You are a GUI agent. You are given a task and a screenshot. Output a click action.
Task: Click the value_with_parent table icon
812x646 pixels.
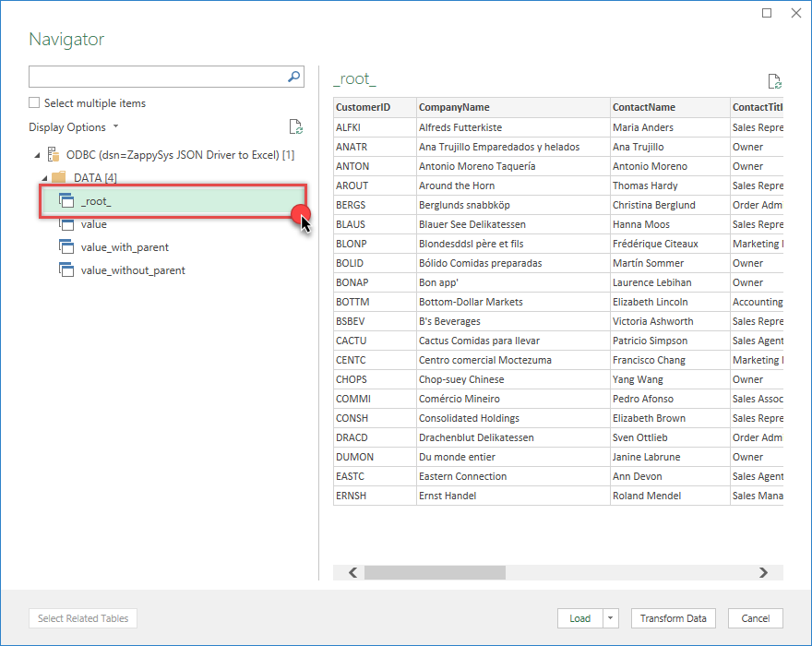click(66, 247)
